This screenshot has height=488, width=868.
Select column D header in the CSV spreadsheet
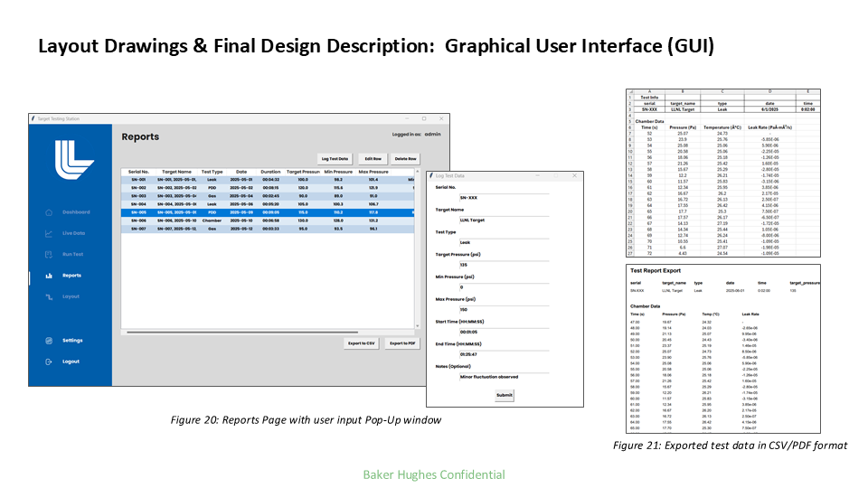770,92
